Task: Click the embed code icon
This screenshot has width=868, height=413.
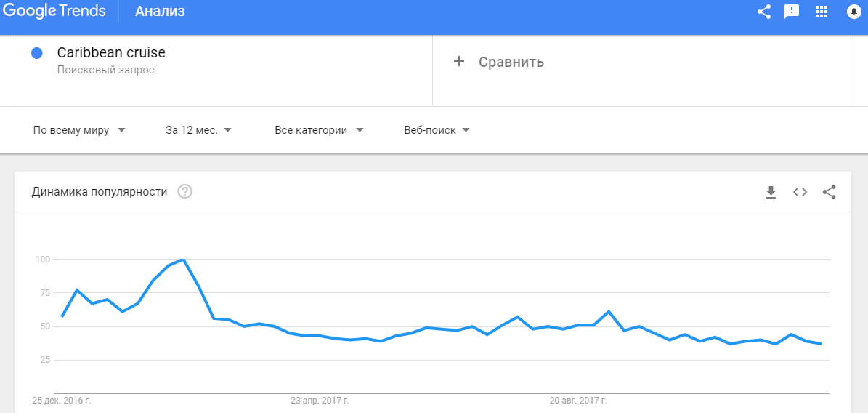Action: coord(800,192)
